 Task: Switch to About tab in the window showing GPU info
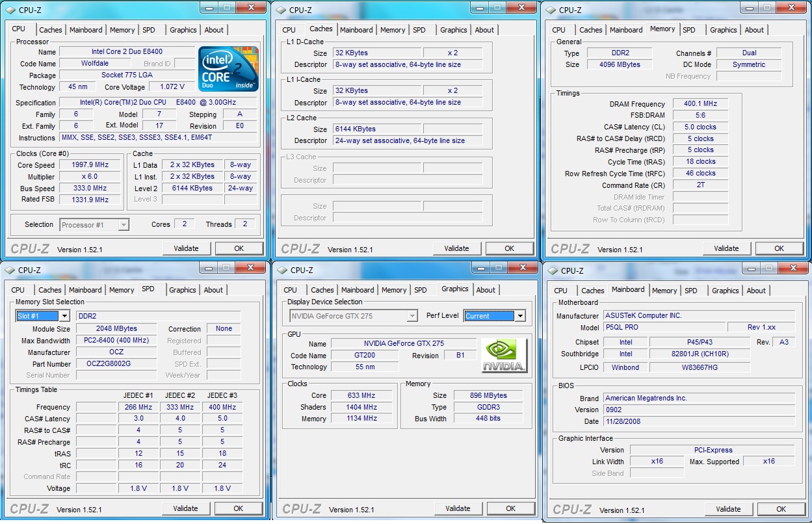pos(486,290)
